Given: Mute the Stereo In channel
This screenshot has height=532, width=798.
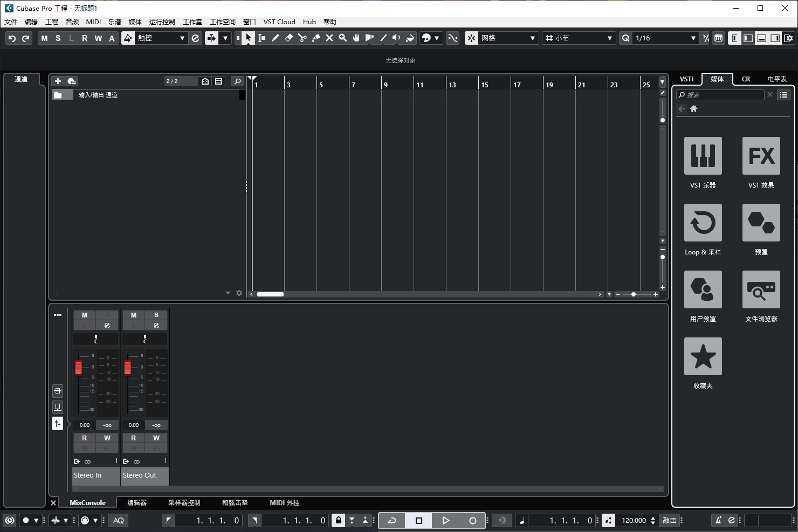Looking at the screenshot, I should coord(85,315).
